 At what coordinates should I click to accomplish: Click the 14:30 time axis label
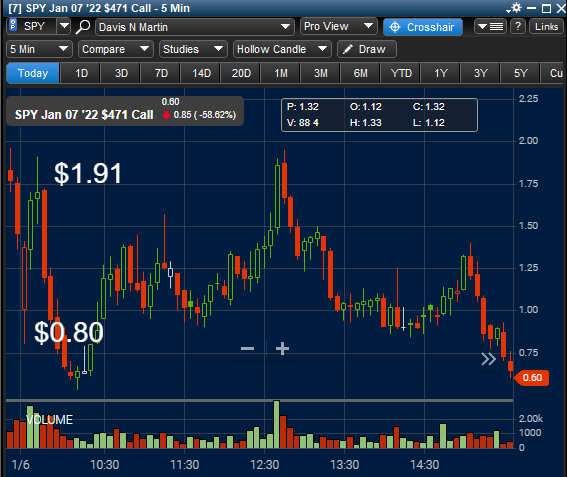coord(425,465)
